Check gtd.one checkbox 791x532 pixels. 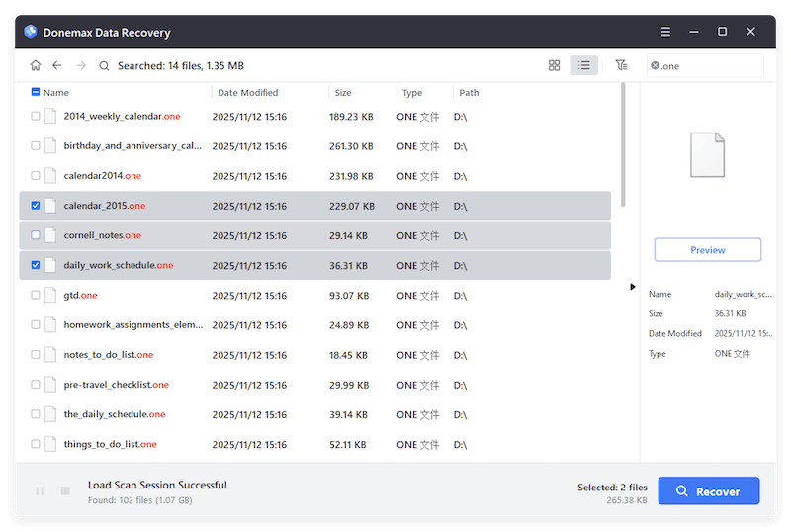pyautogui.click(x=36, y=295)
